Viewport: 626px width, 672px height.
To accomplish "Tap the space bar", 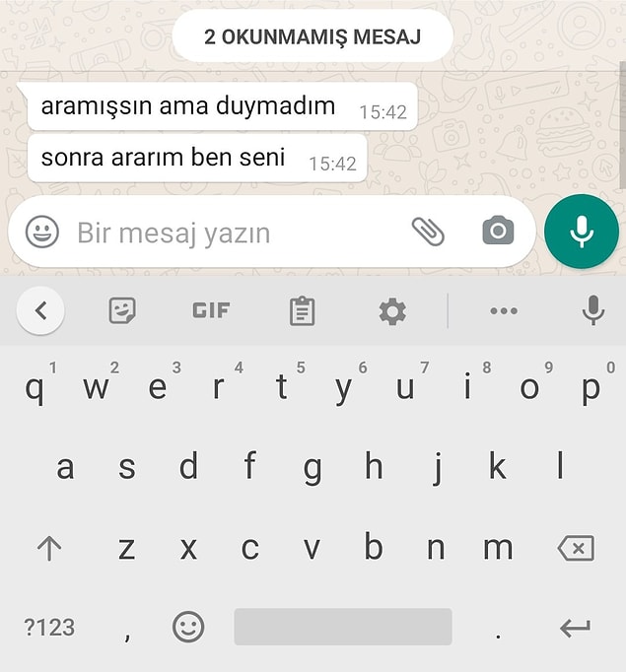I will (x=343, y=627).
